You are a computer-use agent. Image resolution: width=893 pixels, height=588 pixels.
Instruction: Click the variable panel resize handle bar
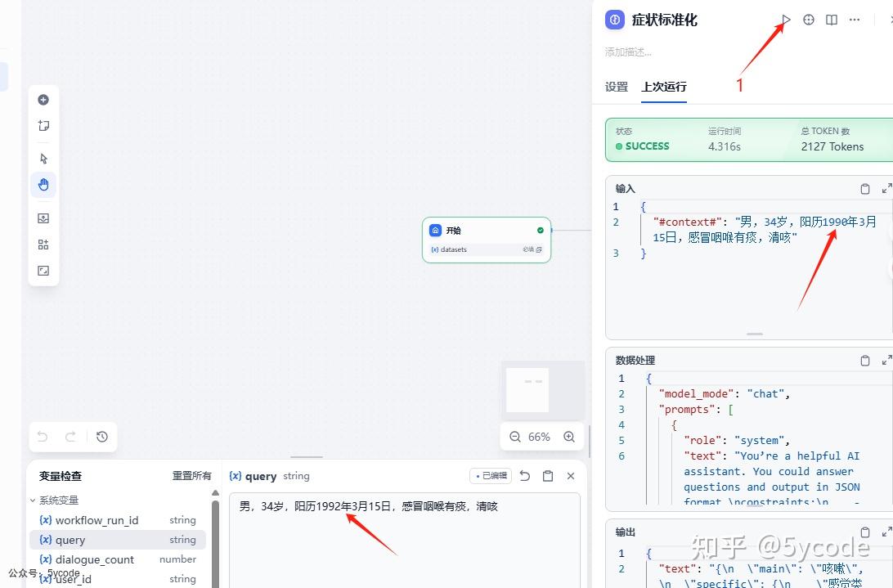click(307, 457)
